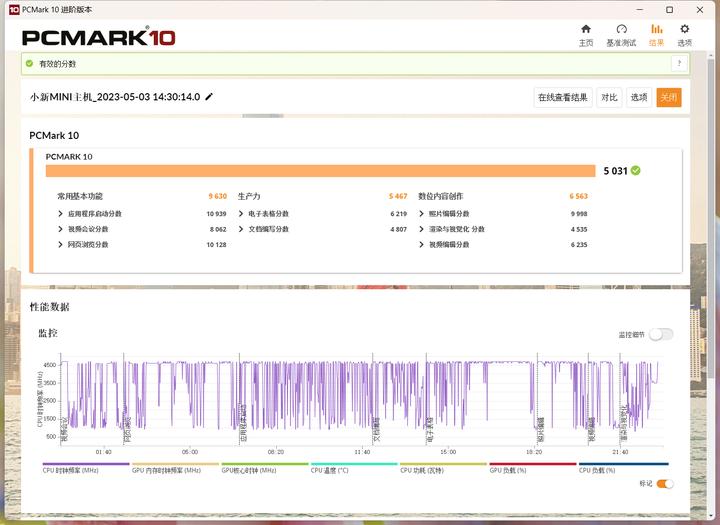Switch to the 结果 results tab
Image resolution: width=720 pixels, height=525 pixels.
(x=656, y=35)
